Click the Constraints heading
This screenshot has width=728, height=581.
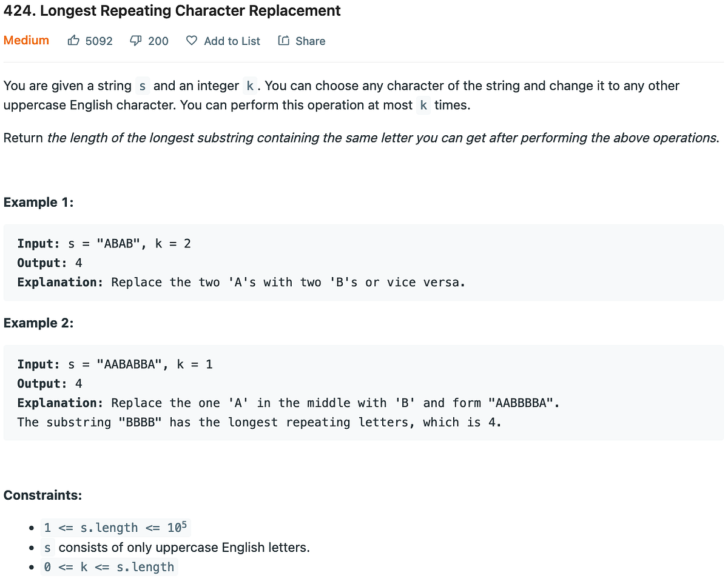pos(42,495)
